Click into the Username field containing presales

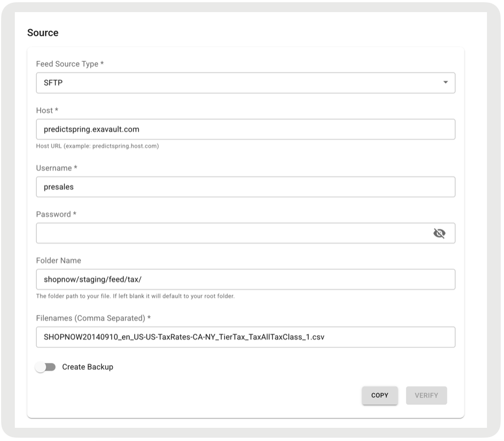pyautogui.click(x=245, y=186)
